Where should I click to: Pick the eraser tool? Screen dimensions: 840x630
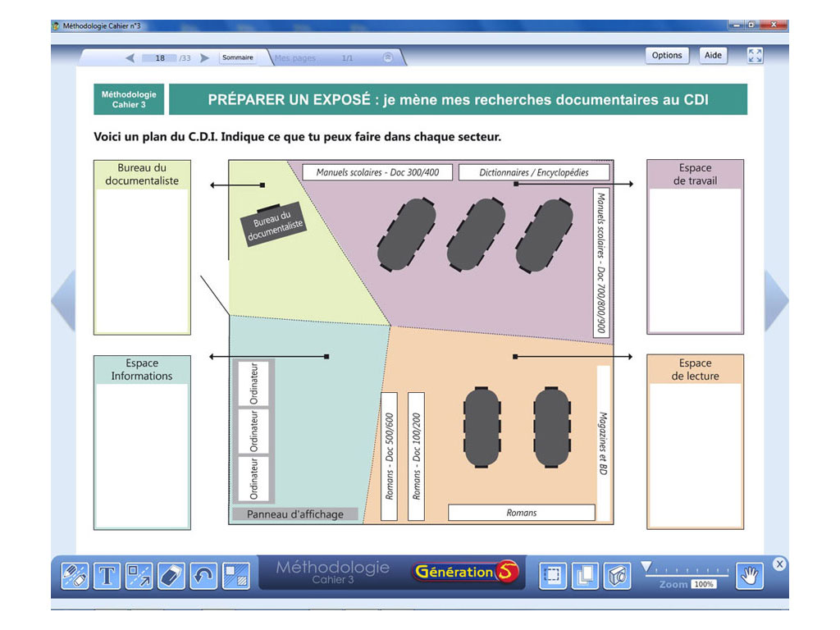(171, 576)
